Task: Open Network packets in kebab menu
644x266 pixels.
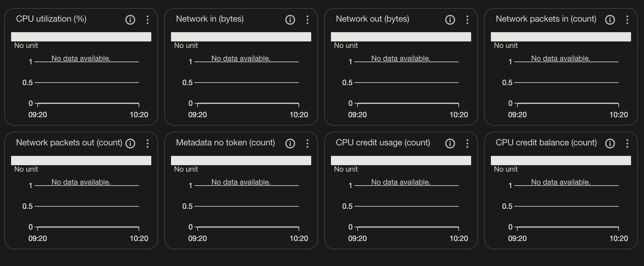Action: (x=627, y=20)
